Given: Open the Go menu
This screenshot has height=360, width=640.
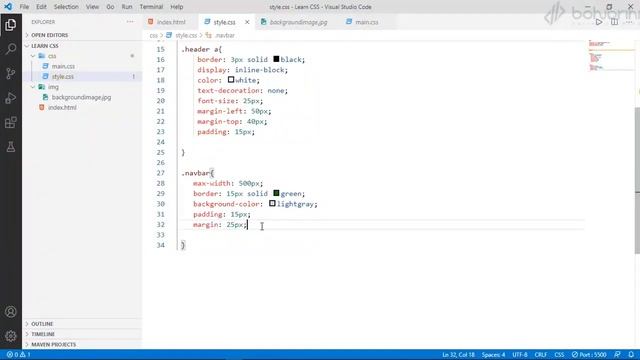Looking at the screenshot, I should pos(110,7).
